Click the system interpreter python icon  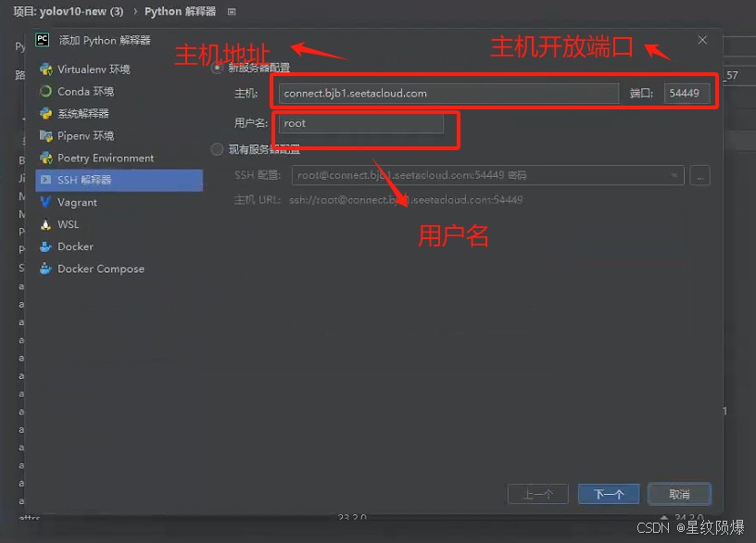coord(45,113)
